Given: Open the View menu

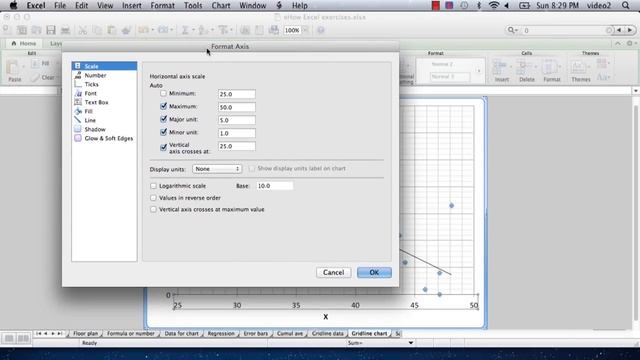Looking at the screenshot, I should tap(105, 6).
